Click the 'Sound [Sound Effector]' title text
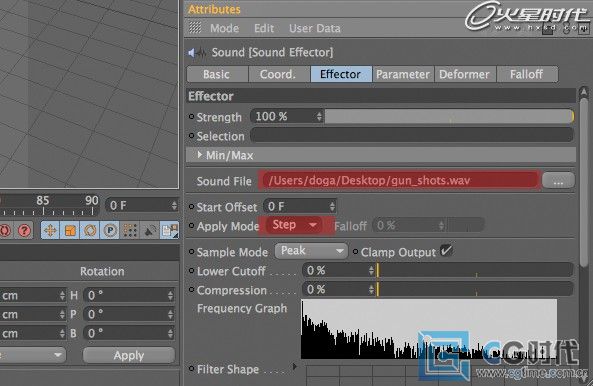 (272, 52)
